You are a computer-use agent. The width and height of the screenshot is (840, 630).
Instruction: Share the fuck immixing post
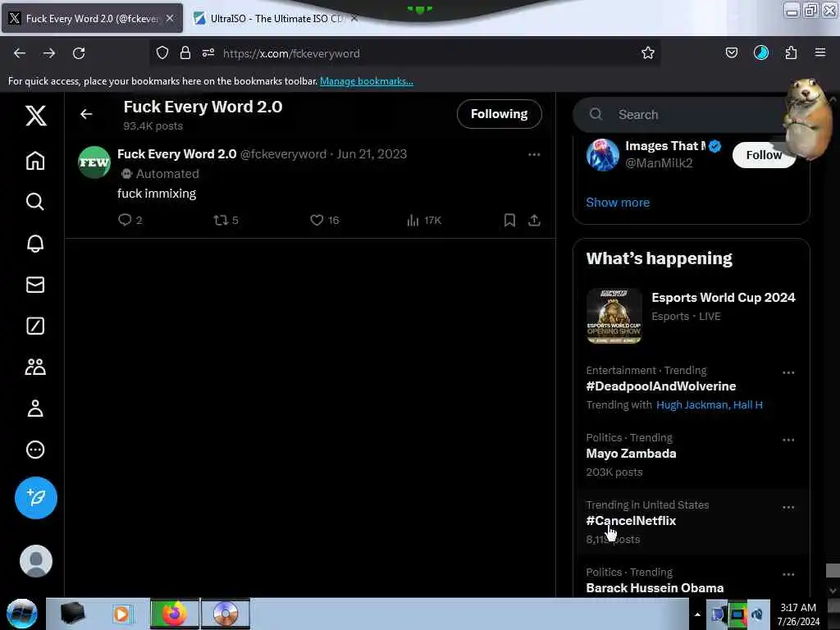[534, 220]
